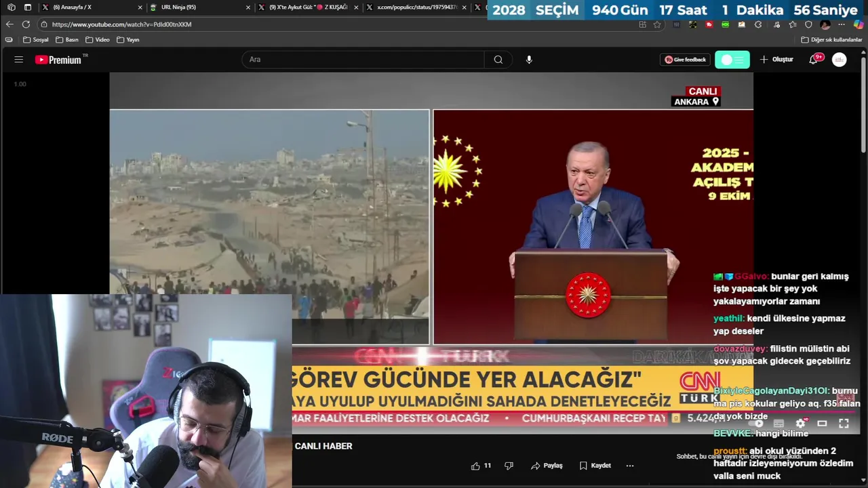Open the green KICK extension icon
The width and height of the screenshot is (868, 488).
726,24
